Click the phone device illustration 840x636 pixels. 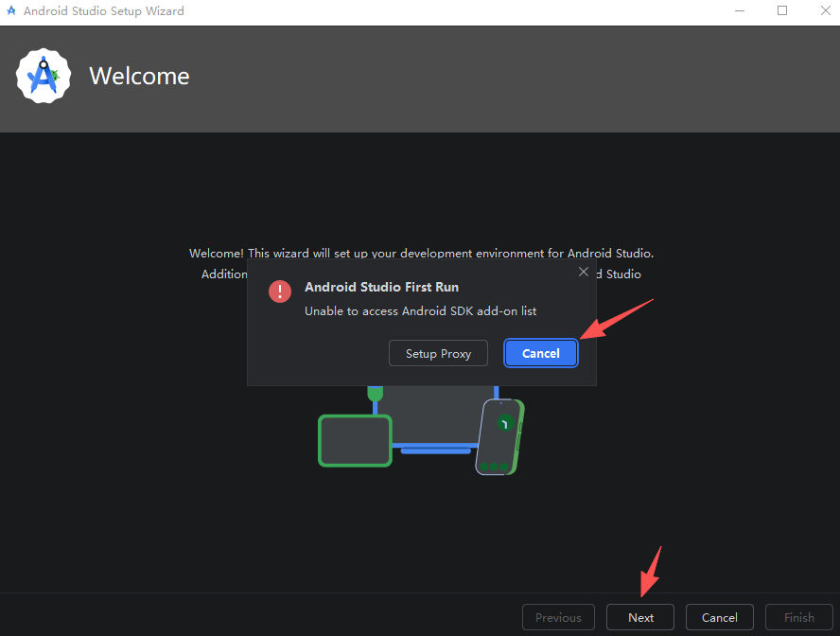pos(499,436)
